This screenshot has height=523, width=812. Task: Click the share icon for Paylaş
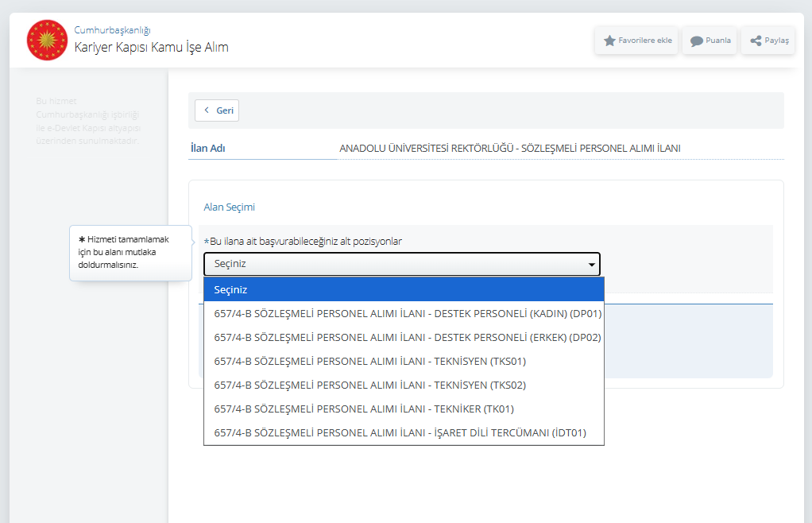click(x=756, y=41)
